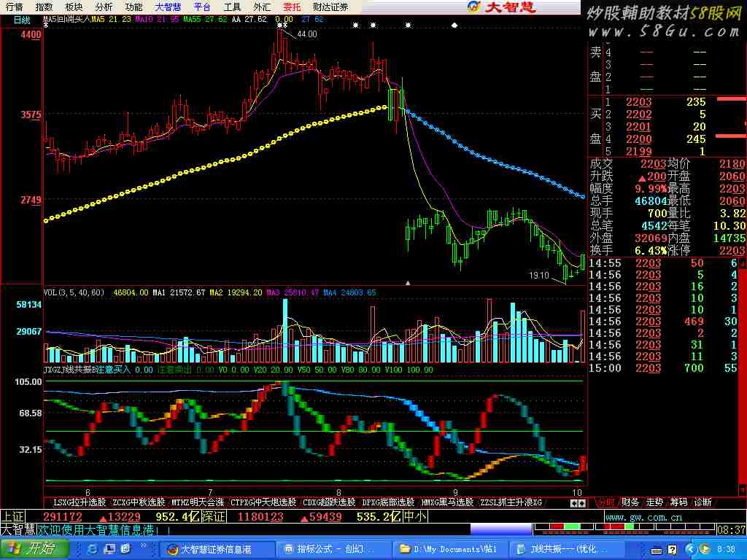Click the Windows 开始 start button
Screen dimensions: 747x560
[x=34, y=548]
